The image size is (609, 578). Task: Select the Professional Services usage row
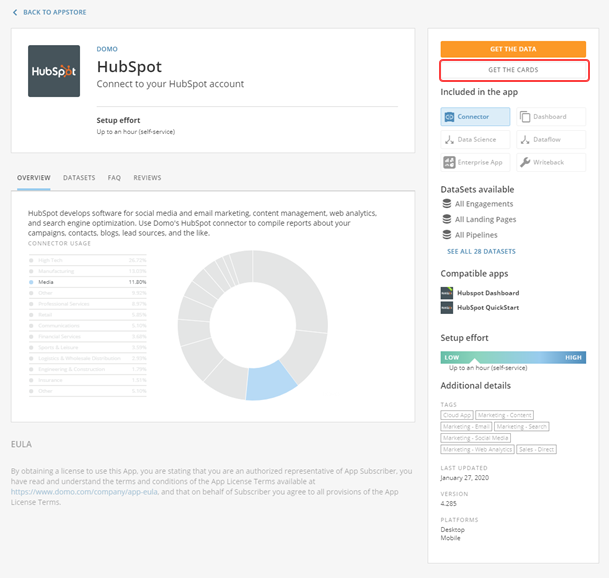coord(87,304)
